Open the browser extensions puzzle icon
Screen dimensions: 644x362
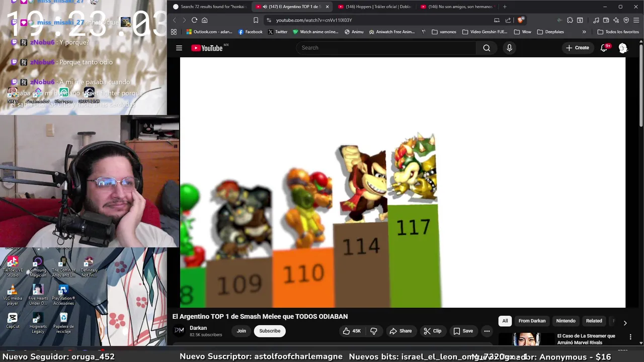tap(570, 20)
